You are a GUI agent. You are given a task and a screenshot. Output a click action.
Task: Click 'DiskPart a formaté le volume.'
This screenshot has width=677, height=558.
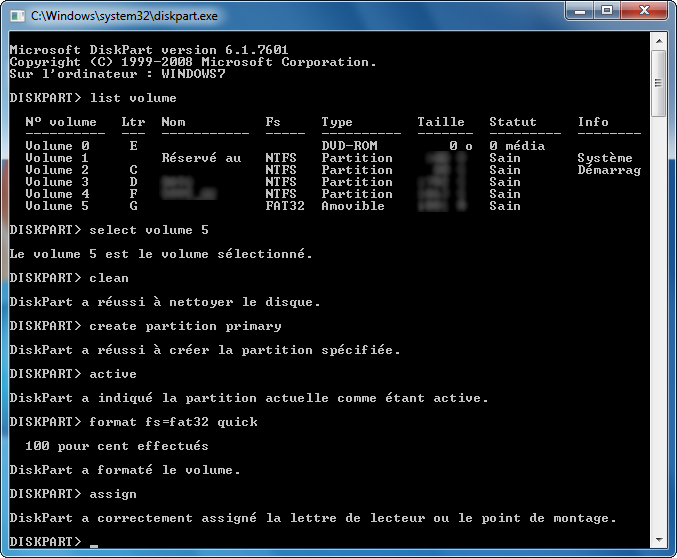pos(125,470)
